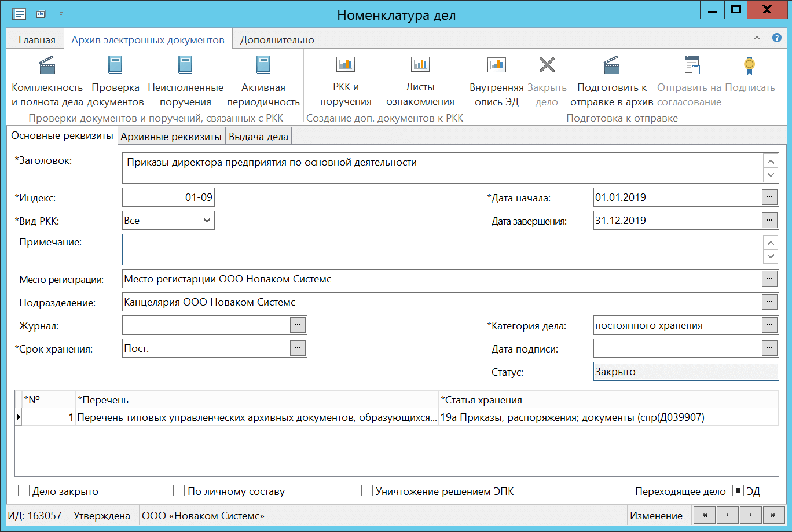Click scroll up arrow in Примечание field
The width and height of the screenshot is (792, 532).
(771, 243)
